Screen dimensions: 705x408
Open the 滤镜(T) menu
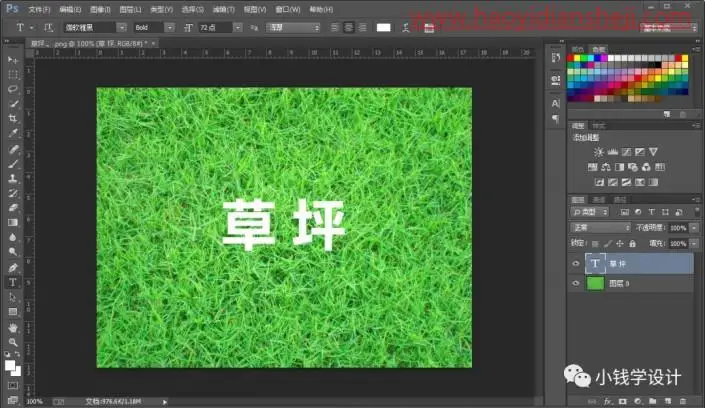pyautogui.click(x=223, y=9)
